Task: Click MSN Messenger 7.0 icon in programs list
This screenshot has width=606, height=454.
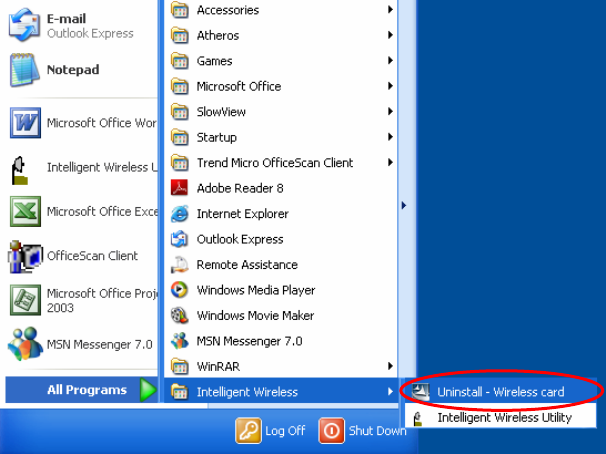Action: click(180, 341)
